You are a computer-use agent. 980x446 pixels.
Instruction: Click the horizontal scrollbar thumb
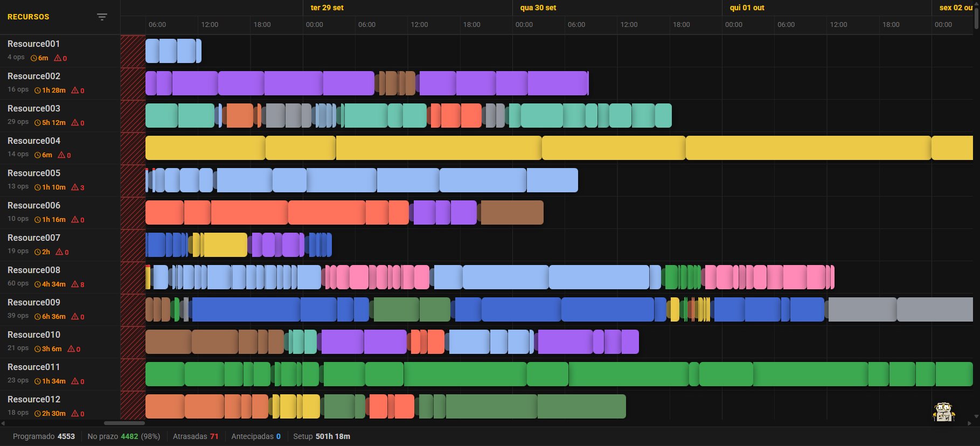coord(124,423)
